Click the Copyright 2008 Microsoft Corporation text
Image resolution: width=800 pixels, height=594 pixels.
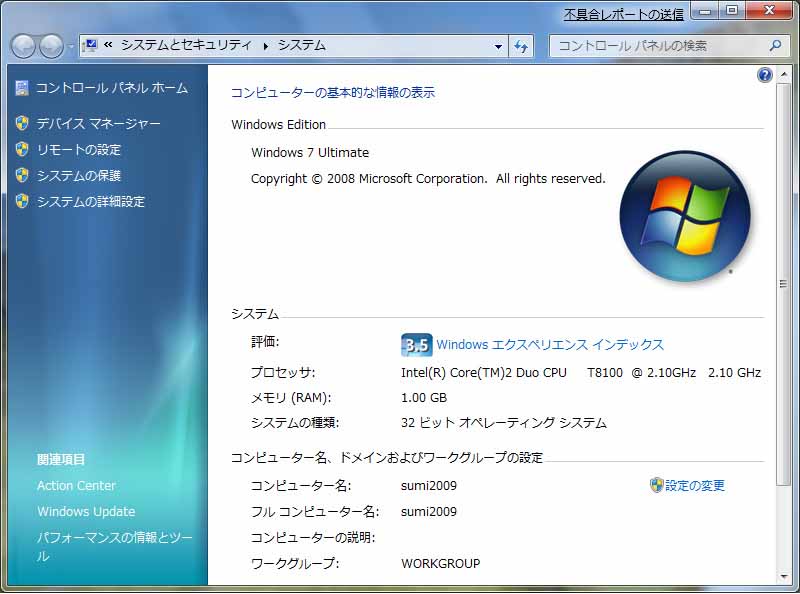pos(428,179)
